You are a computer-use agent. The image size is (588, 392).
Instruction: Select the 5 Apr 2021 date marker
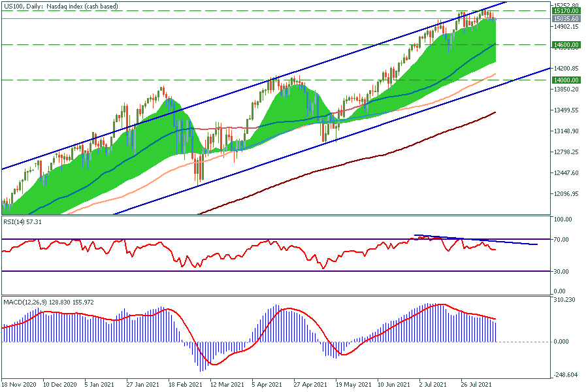coord(267,385)
